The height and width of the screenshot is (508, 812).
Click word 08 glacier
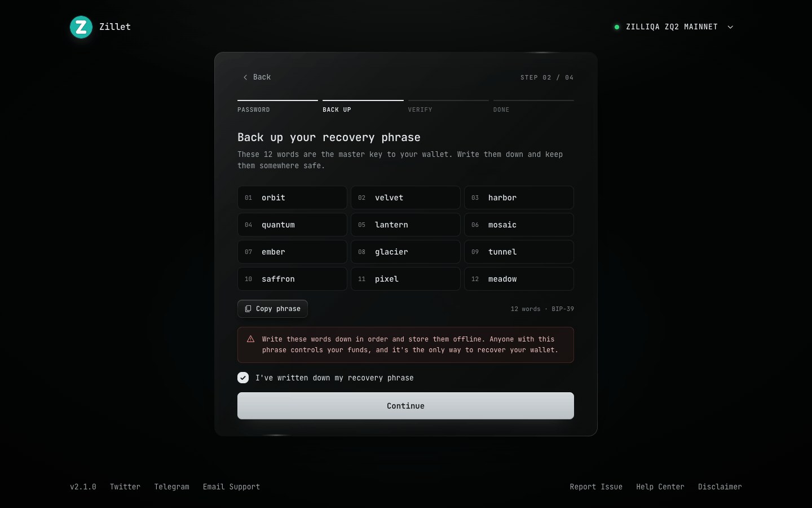(405, 252)
